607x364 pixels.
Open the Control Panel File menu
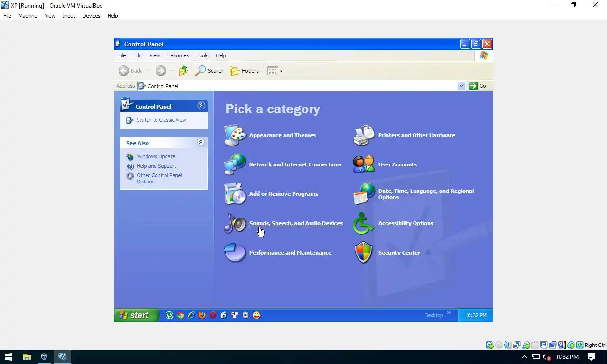[x=122, y=55]
